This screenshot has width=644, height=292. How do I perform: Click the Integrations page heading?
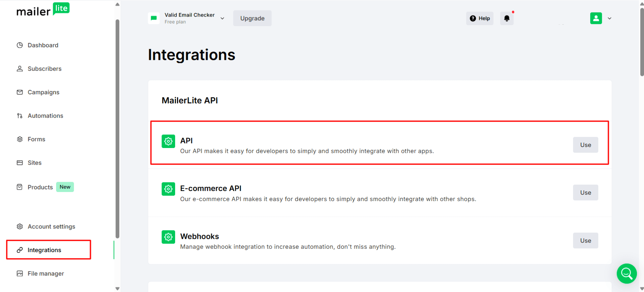(x=191, y=55)
